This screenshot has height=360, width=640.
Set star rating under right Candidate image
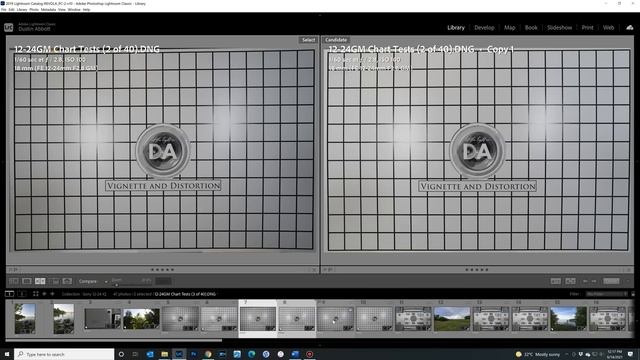(x=477, y=270)
